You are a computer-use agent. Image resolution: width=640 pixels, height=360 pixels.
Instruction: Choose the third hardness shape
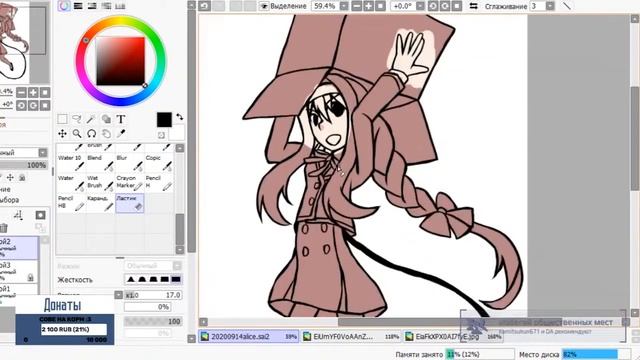153,280
